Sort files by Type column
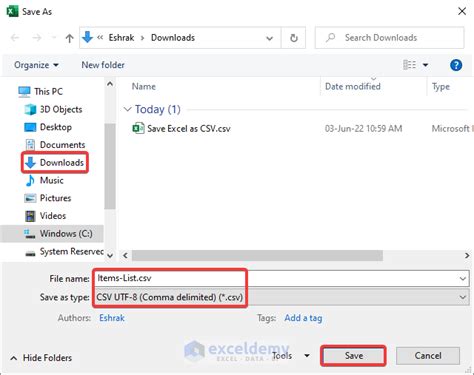 [x=441, y=87]
